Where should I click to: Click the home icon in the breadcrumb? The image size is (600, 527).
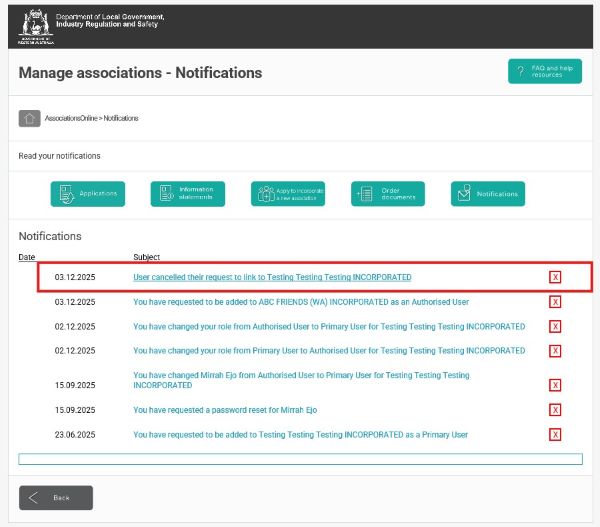tap(29, 118)
